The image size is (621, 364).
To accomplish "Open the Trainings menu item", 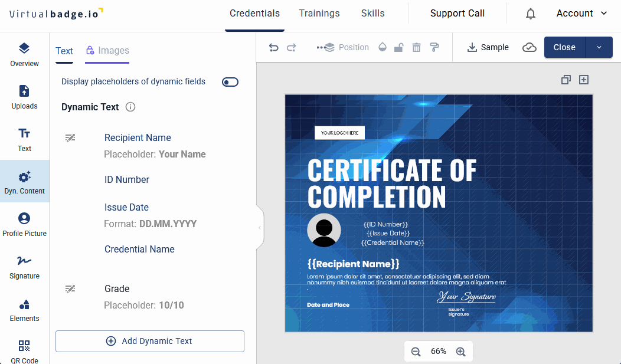I will [319, 14].
